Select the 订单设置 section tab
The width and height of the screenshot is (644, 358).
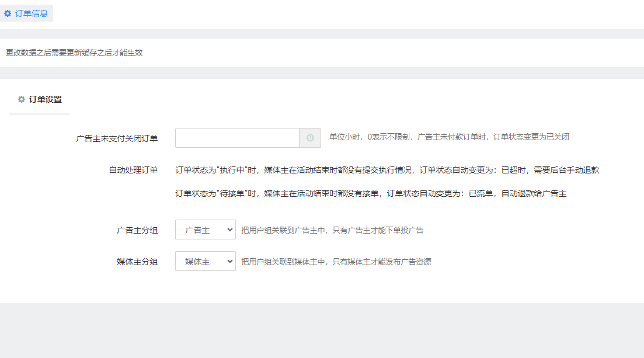pos(40,99)
